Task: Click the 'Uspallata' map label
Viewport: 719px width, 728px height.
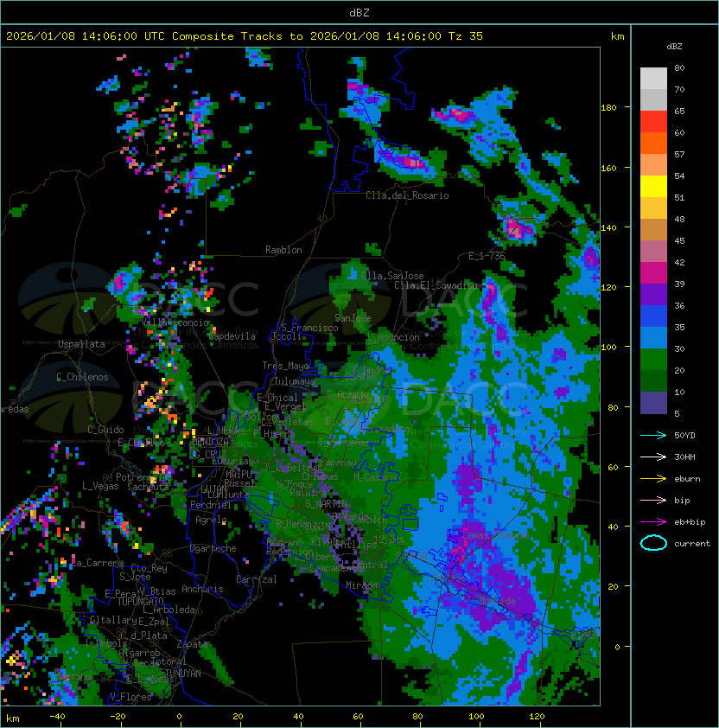Action: (81, 344)
